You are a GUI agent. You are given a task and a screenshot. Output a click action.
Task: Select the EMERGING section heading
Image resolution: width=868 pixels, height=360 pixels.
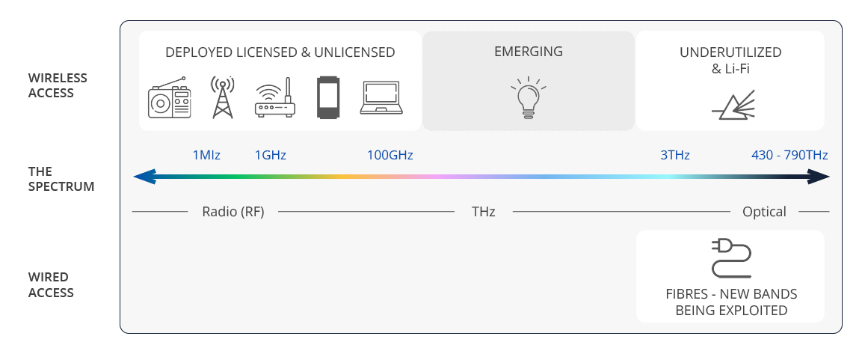click(x=528, y=52)
